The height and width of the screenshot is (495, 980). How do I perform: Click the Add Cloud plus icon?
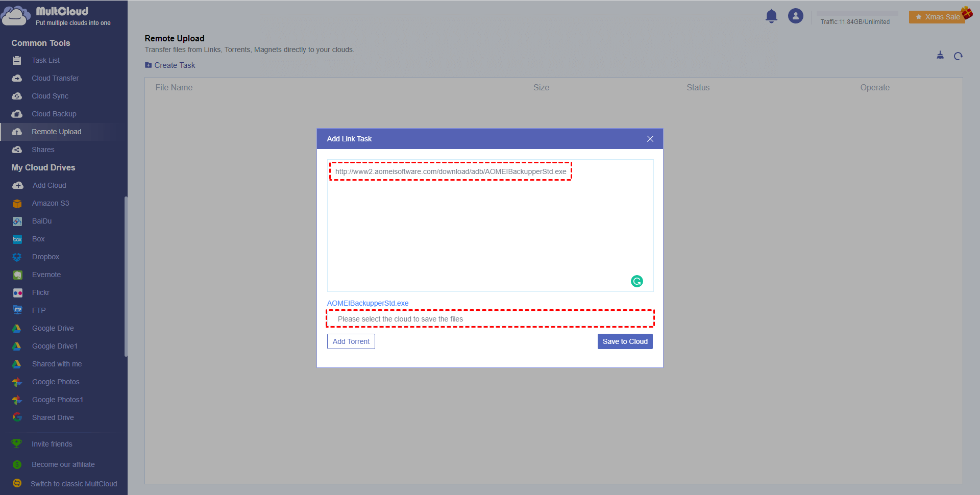pyautogui.click(x=18, y=186)
